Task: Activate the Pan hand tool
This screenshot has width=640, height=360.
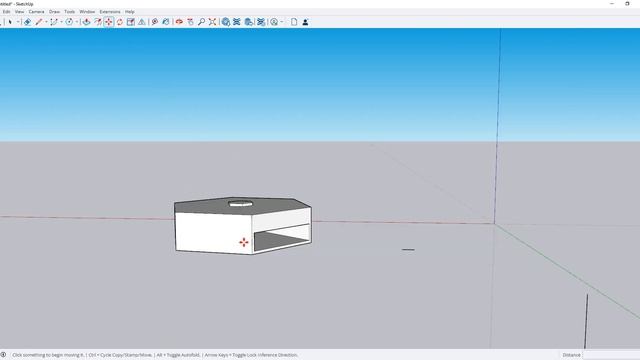Action: tap(190, 22)
